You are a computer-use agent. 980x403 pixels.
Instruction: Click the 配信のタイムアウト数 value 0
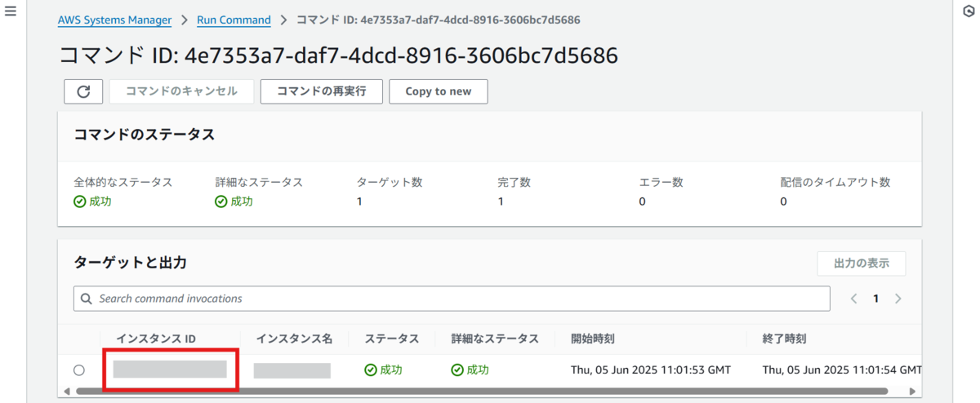(x=783, y=201)
